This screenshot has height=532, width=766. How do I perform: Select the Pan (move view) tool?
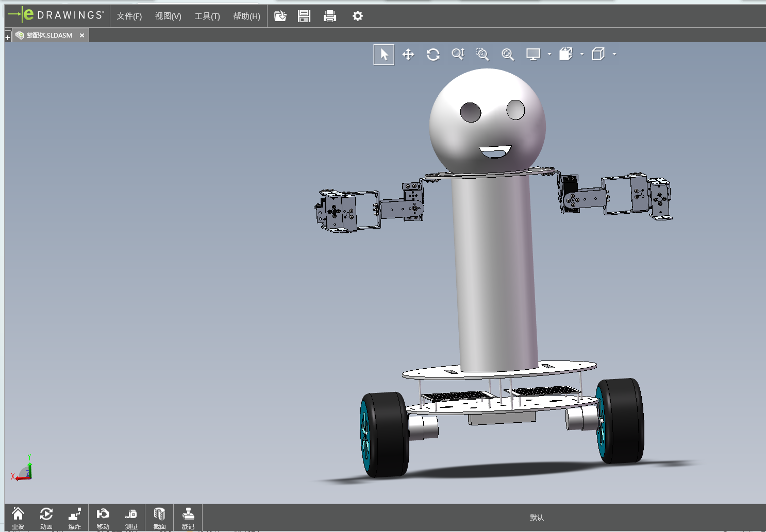[408, 55]
